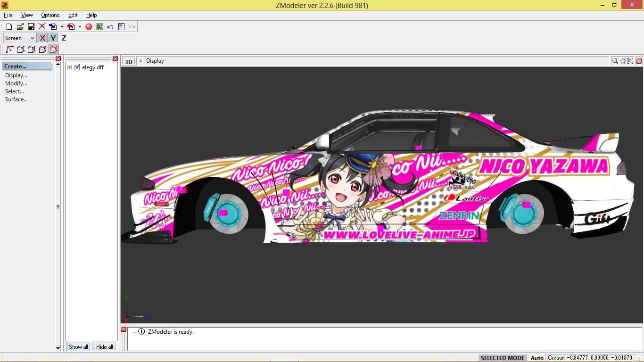Image resolution: width=644 pixels, height=362 pixels.
Task: Switch to Vertices editing level icon
Action: pos(9,49)
